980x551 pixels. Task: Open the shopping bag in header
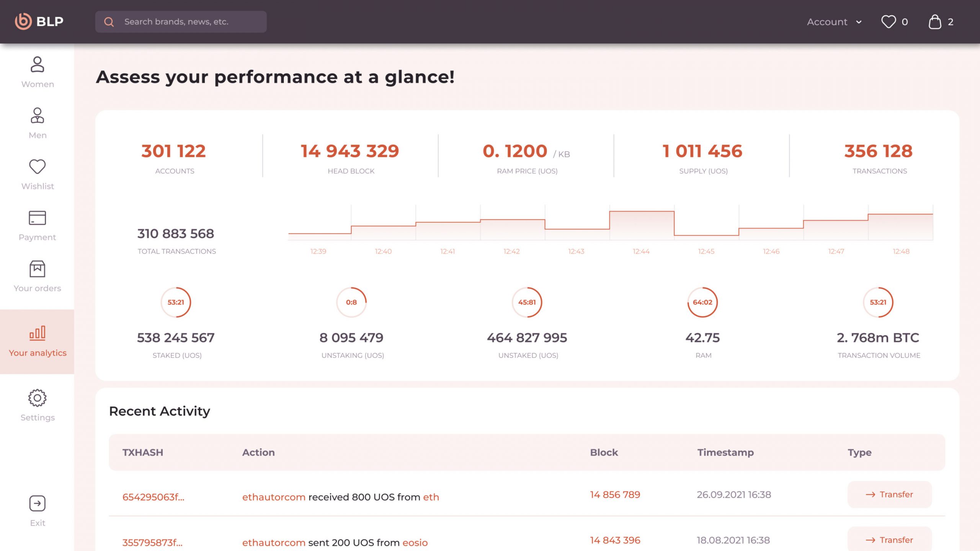(935, 22)
